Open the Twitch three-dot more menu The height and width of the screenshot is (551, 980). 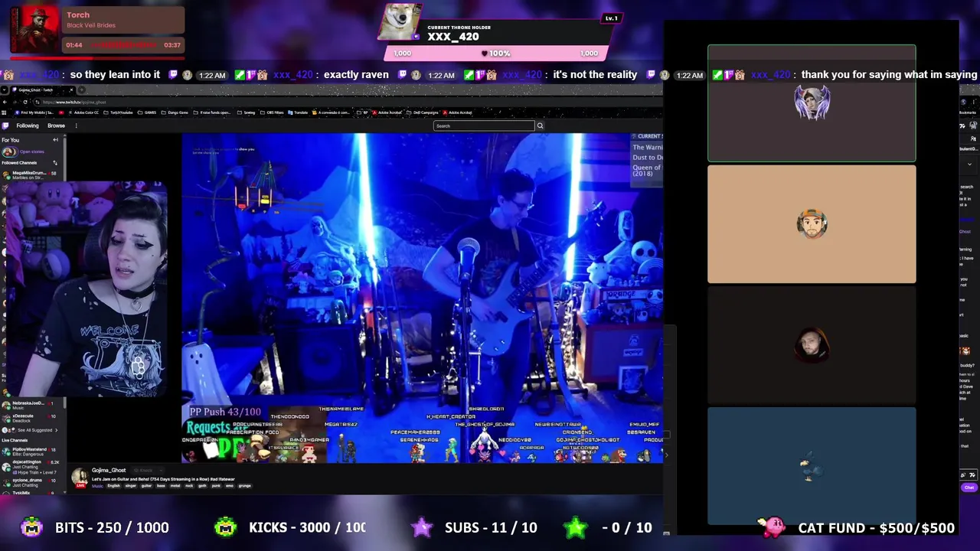[x=76, y=126]
